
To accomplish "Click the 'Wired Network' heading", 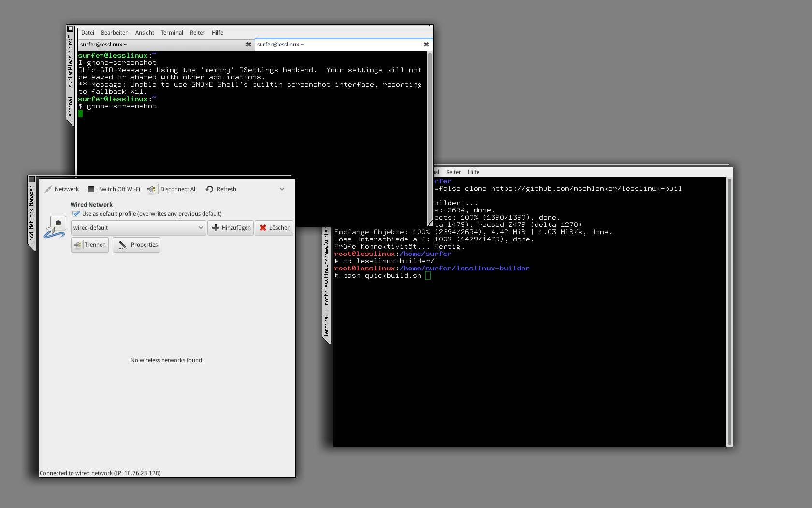I will click(x=91, y=205).
